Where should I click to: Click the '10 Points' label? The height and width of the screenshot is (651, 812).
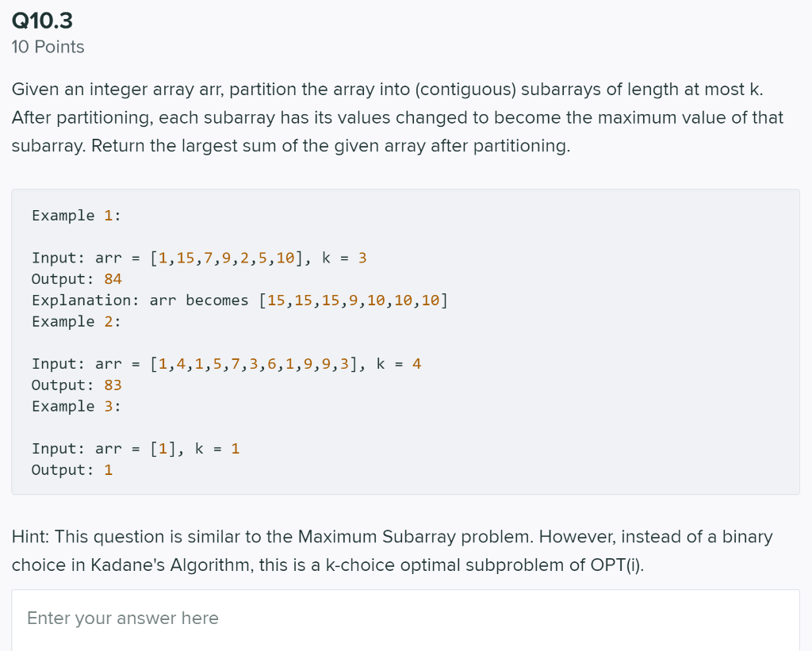tap(48, 47)
